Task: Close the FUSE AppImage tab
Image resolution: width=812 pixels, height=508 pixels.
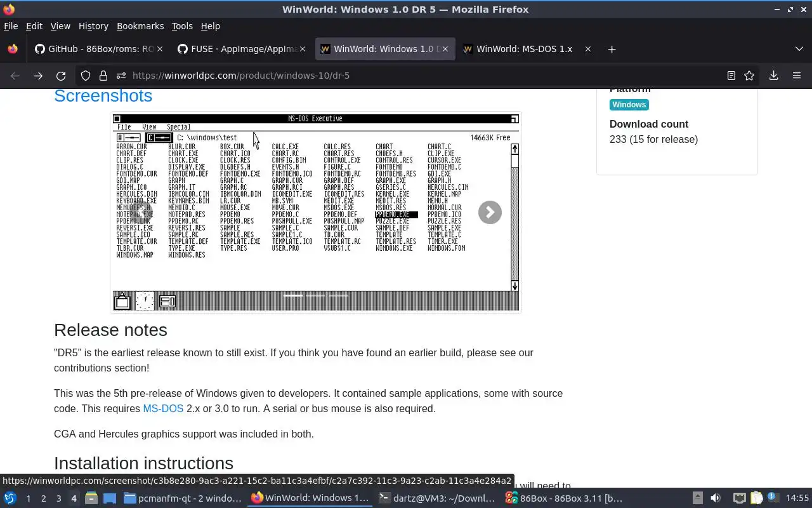Action: 303,49
